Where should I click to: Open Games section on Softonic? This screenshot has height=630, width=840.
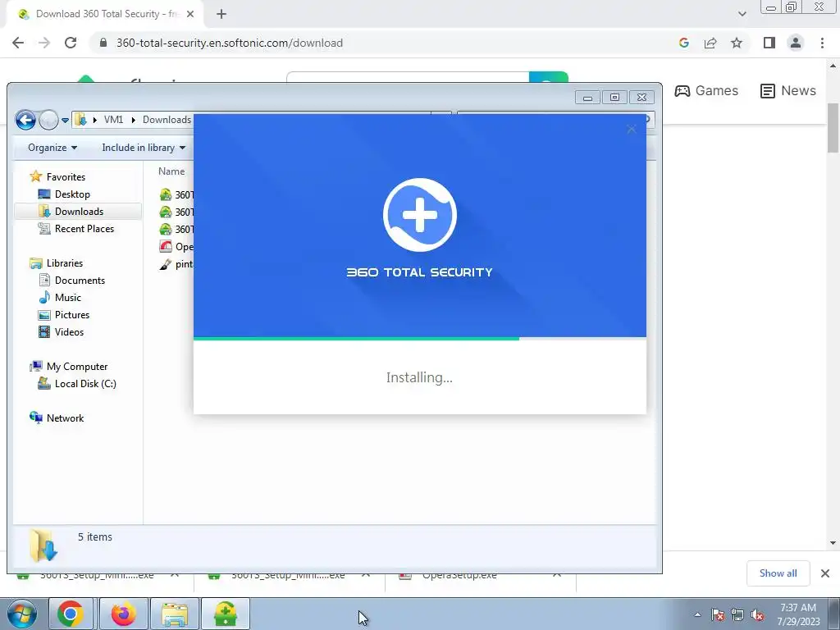706,90
